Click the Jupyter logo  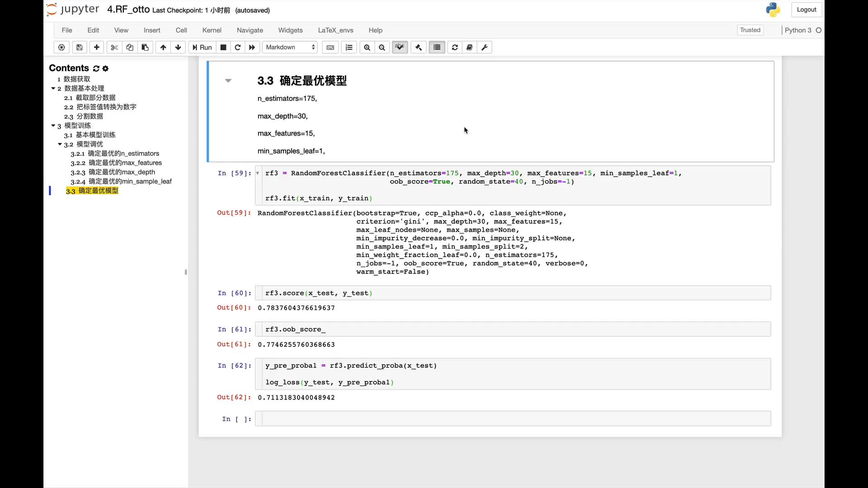click(73, 9)
